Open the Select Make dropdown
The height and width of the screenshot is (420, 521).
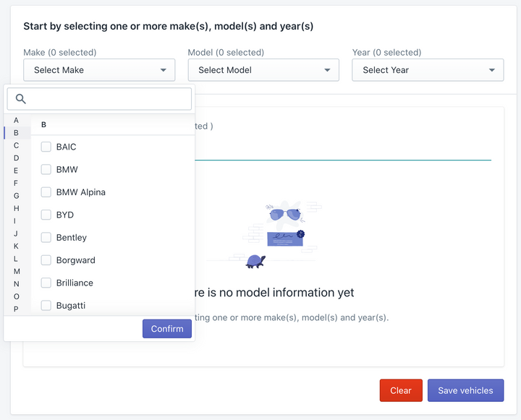(99, 70)
